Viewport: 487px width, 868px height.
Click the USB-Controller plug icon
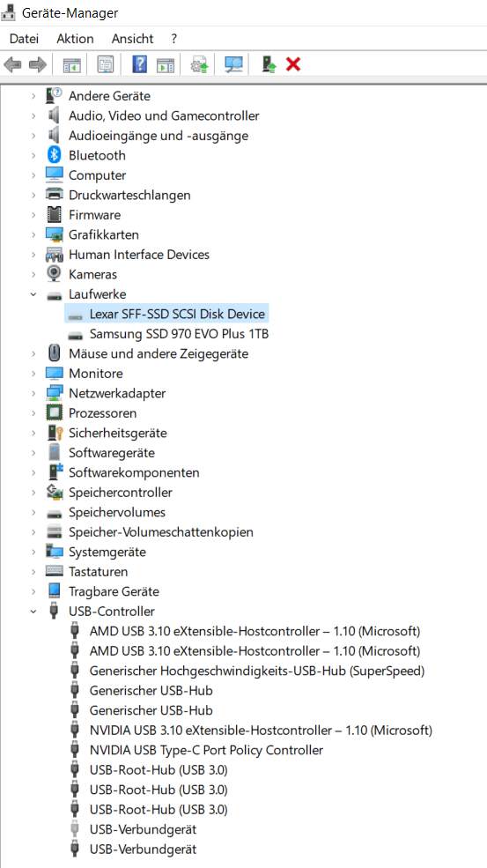tap(55, 612)
